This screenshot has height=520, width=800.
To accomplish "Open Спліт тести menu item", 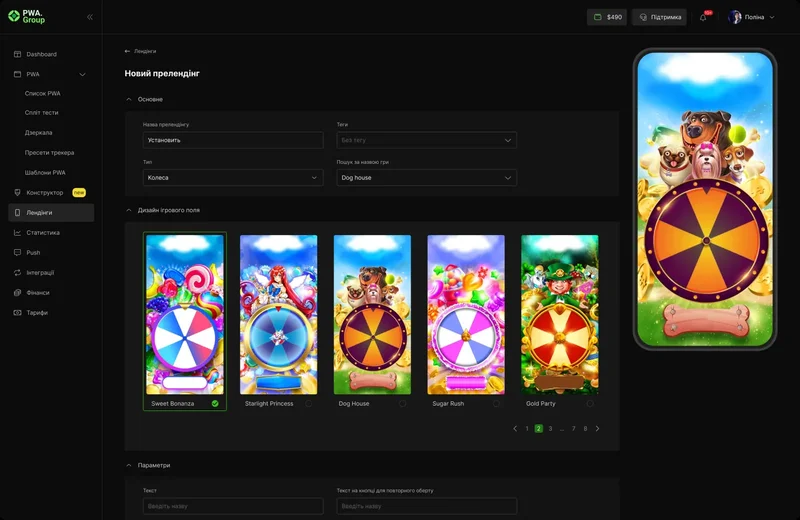I will [x=41, y=113].
